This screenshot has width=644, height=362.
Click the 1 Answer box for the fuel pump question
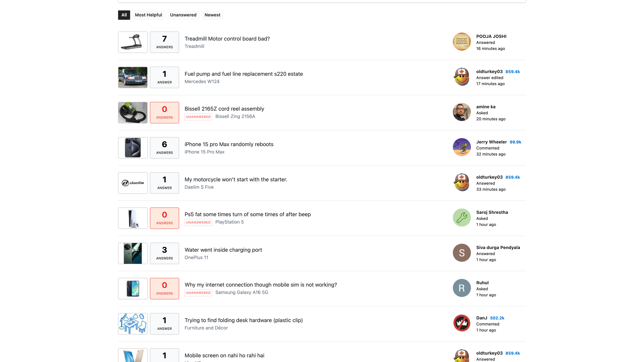165,77
